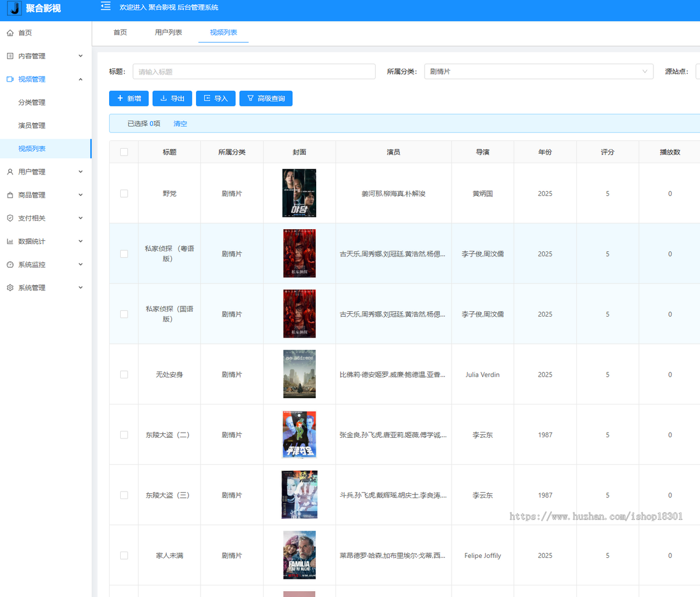Click the 播放数 column header
700x597 pixels.
(670, 152)
